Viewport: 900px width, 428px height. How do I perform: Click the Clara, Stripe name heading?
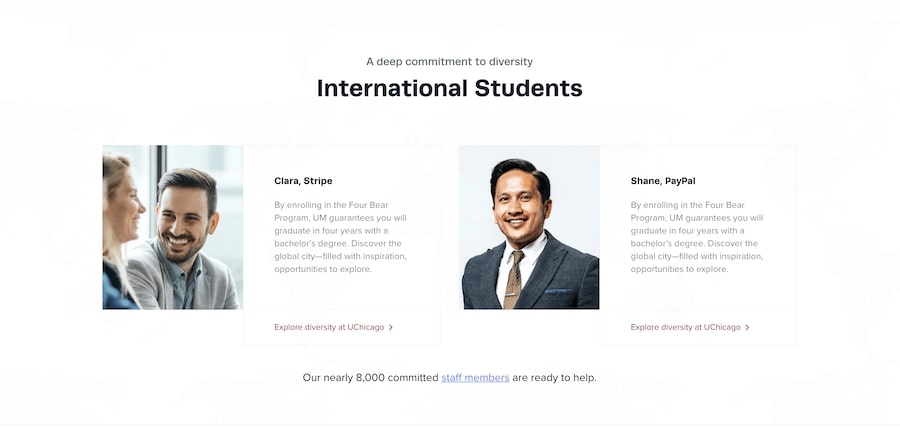click(x=303, y=181)
